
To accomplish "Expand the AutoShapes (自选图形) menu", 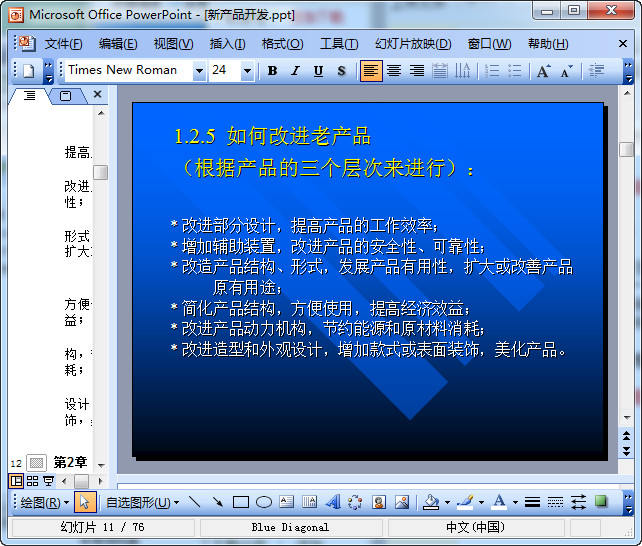I will [x=142, y=502].
